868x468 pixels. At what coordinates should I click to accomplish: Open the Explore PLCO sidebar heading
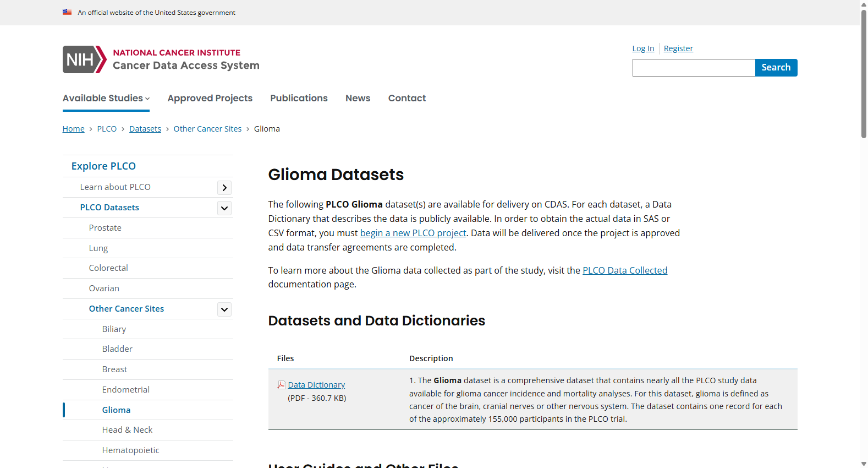click(x=103, y=166)
